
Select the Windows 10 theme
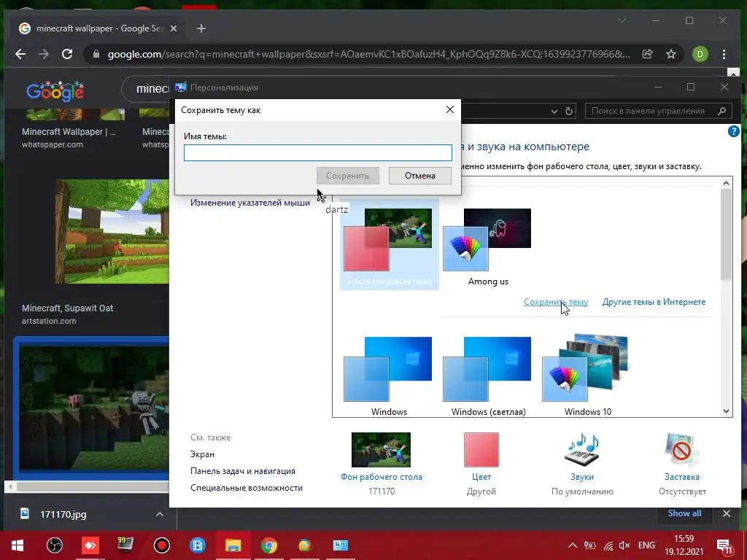pos(587,376)
